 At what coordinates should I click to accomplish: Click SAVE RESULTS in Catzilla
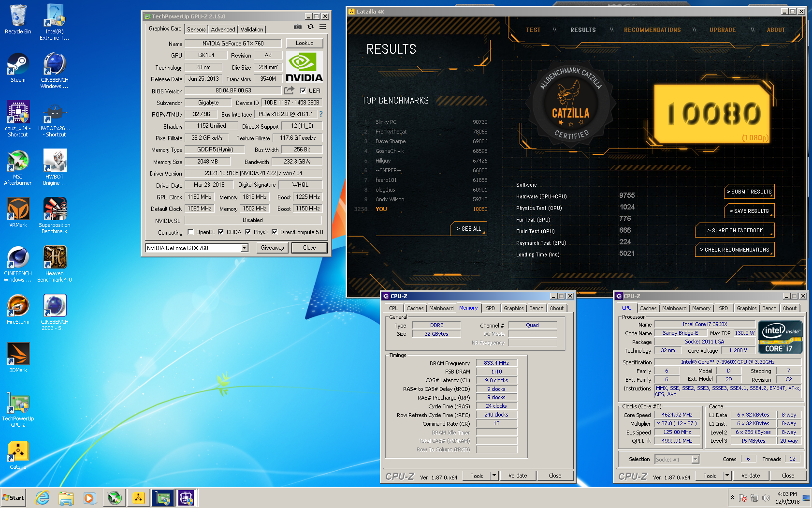point(749,211)
